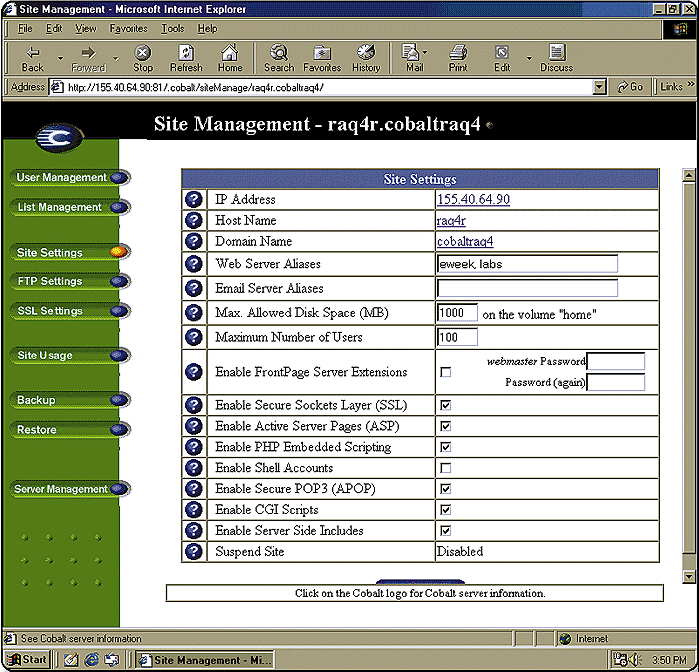
Task: Open the History toolbar icon
Action: [366, 58]
